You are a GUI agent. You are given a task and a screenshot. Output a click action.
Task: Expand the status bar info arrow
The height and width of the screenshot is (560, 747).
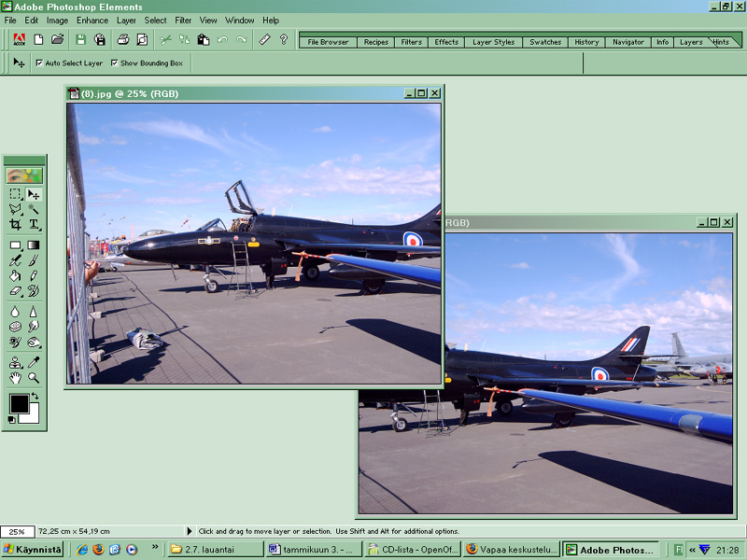click(190, 531)
